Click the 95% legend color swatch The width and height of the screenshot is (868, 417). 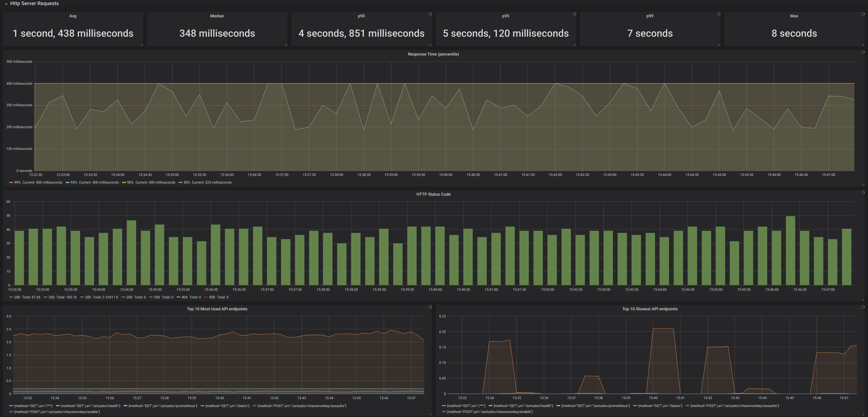point(67,182)
